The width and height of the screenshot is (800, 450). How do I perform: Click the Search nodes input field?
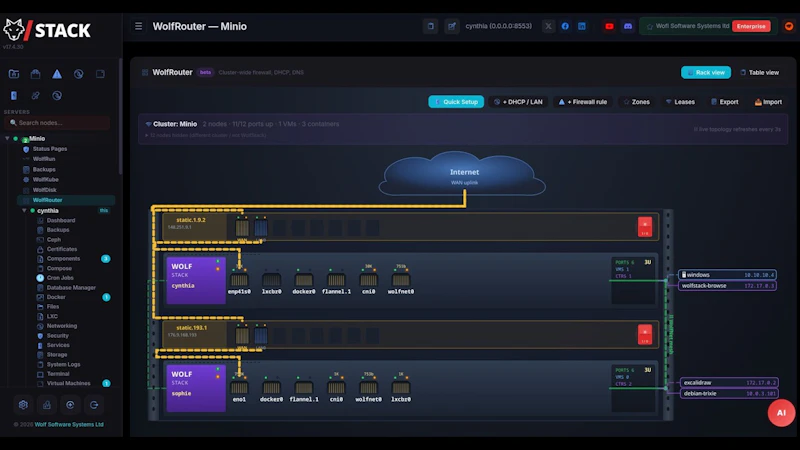click(x=57, y=122)
